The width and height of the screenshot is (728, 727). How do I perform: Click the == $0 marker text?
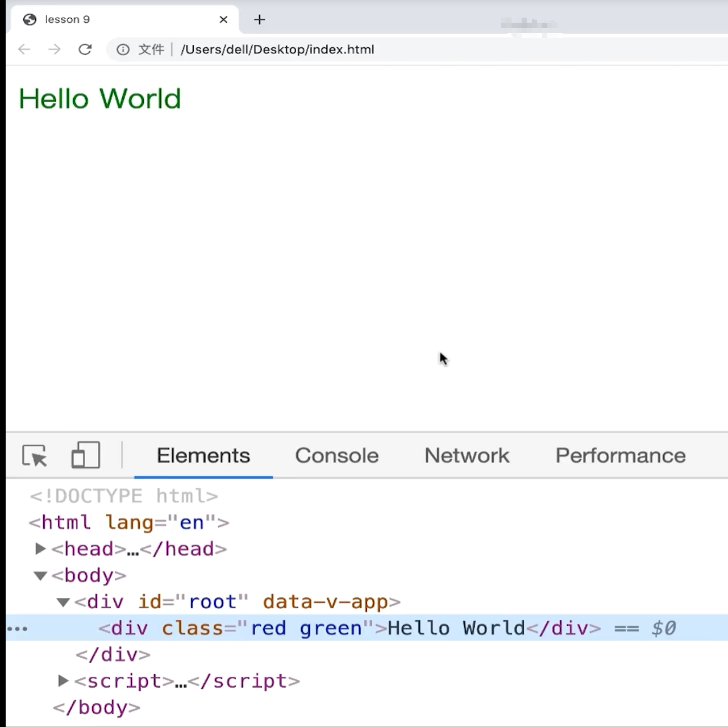tap(646, 628)
